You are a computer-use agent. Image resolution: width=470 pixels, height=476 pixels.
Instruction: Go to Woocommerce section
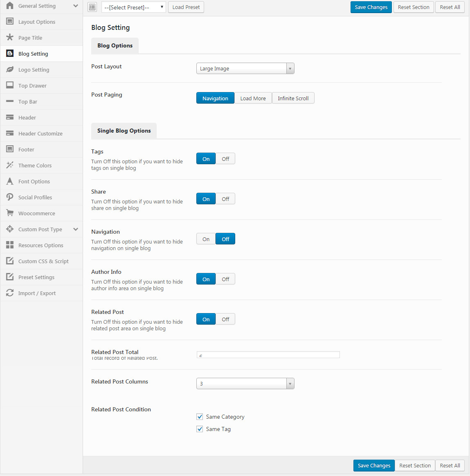click(42, 213)
